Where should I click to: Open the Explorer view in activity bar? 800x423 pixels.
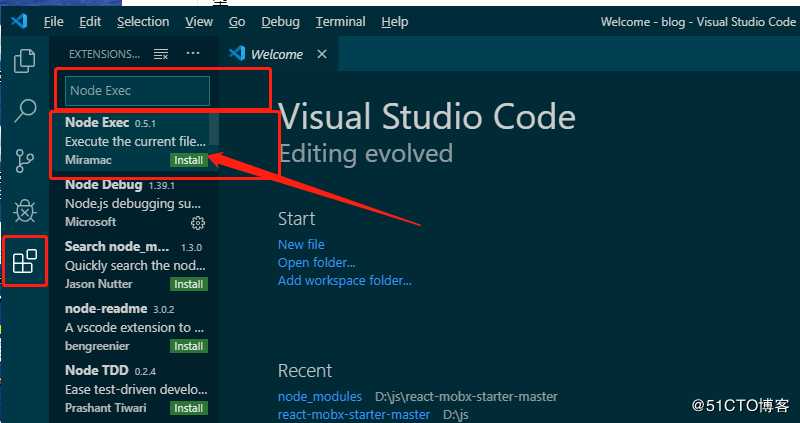pyautogui.click(x=24, y=61)
